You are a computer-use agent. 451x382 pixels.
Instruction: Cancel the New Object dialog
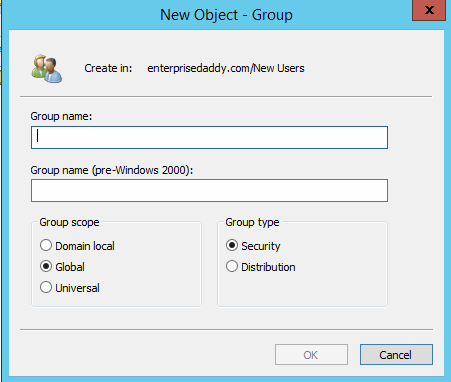pyautogui.click(x=396, y=355)
